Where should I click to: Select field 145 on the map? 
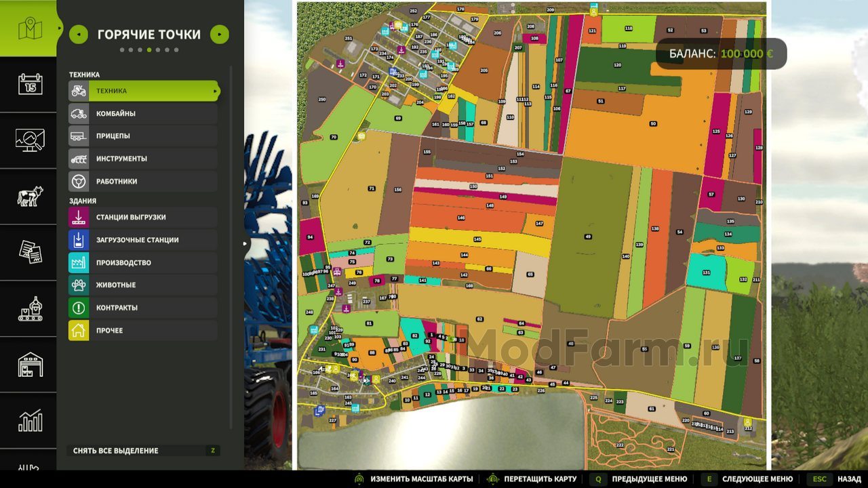click(477, 239)
